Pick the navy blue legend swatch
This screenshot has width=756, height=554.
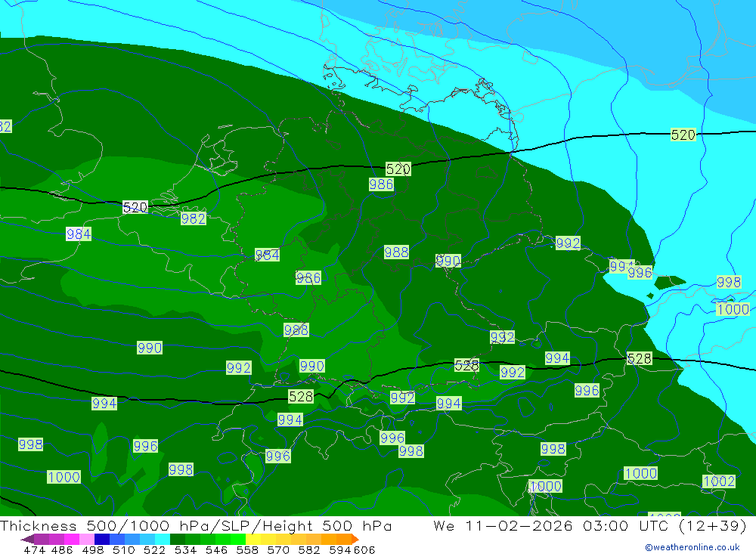point(102,539)
